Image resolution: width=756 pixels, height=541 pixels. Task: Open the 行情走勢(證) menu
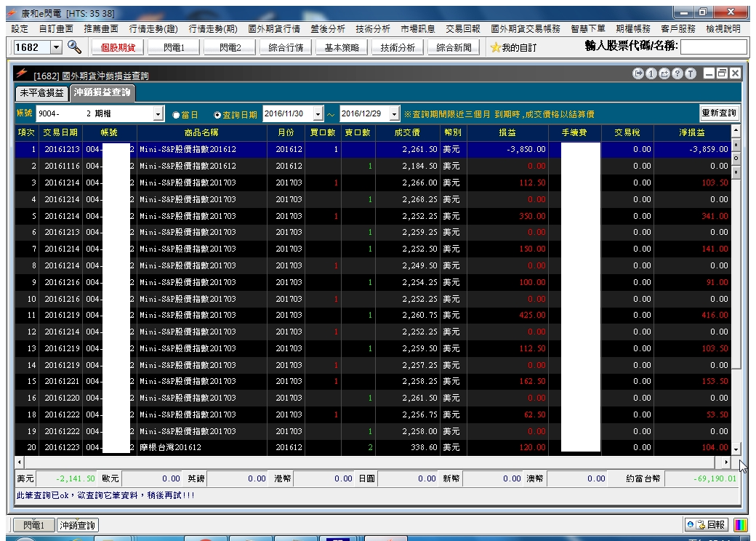point(153,29)
